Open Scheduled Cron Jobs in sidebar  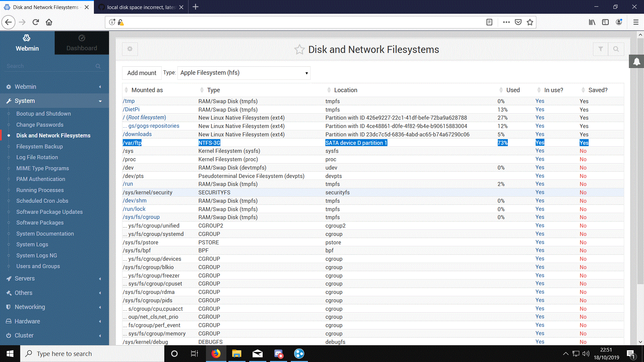(42, 201)
